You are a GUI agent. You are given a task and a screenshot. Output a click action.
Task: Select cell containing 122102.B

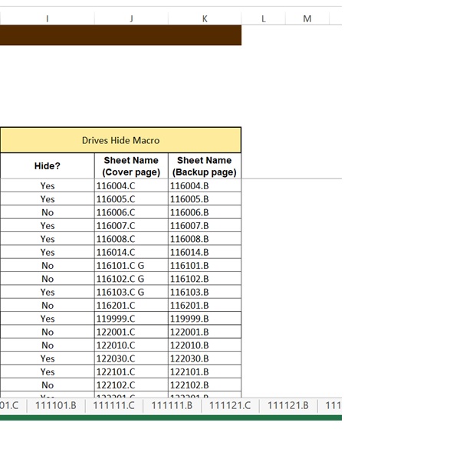pos(205,385)
